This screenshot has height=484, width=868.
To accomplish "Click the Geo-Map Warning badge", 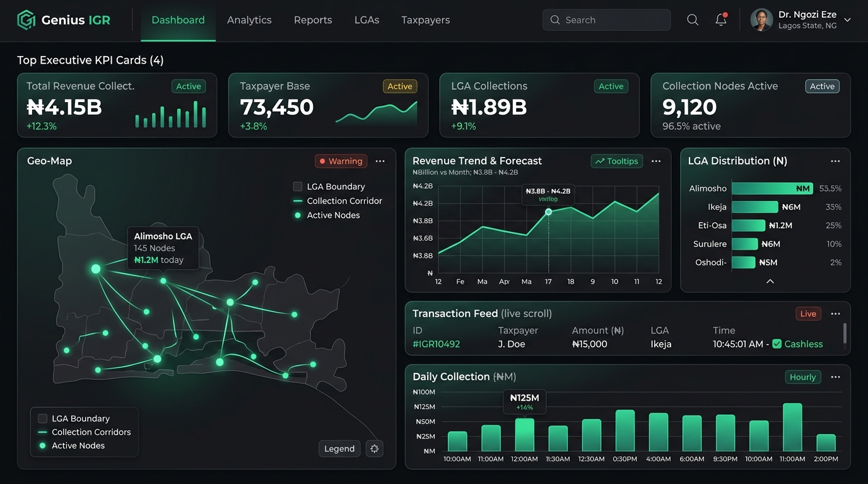I will [341, 161].
